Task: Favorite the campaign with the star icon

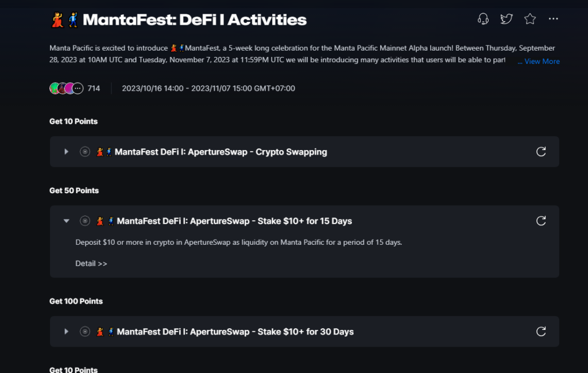Action: click(530, 19)
